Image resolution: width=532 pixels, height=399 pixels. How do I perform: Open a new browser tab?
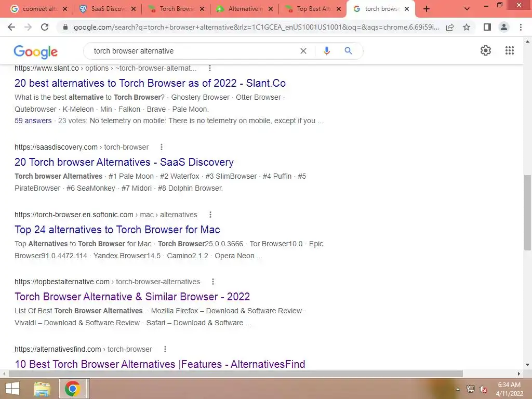click(427, 9)
